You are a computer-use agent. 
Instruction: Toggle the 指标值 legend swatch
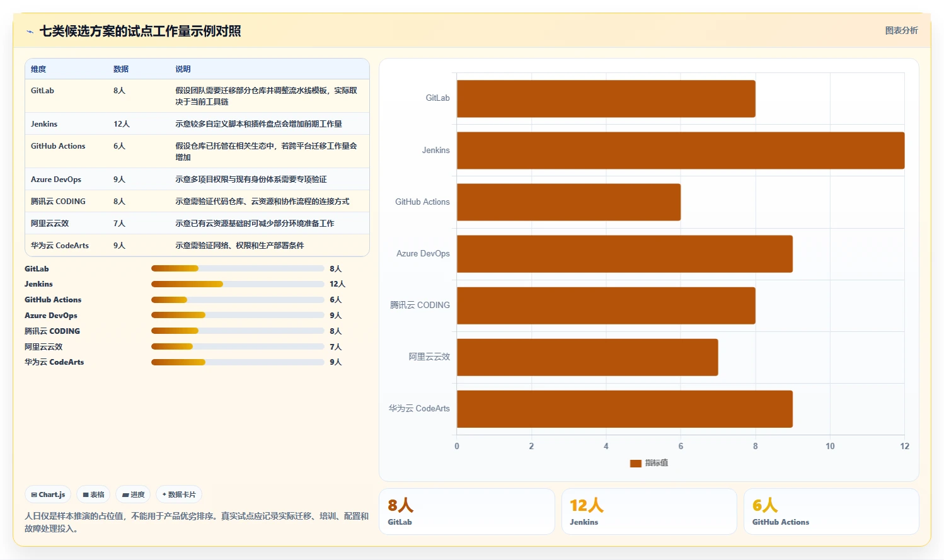(x=636, y=463)
